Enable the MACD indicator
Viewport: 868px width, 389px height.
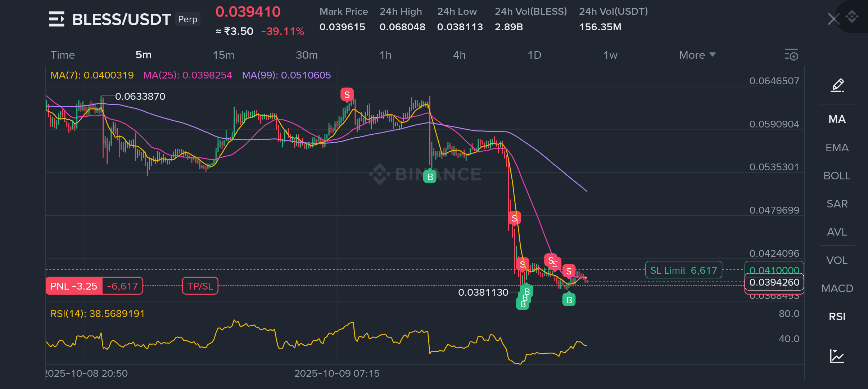pyautogui.click(x=837, y=289)
